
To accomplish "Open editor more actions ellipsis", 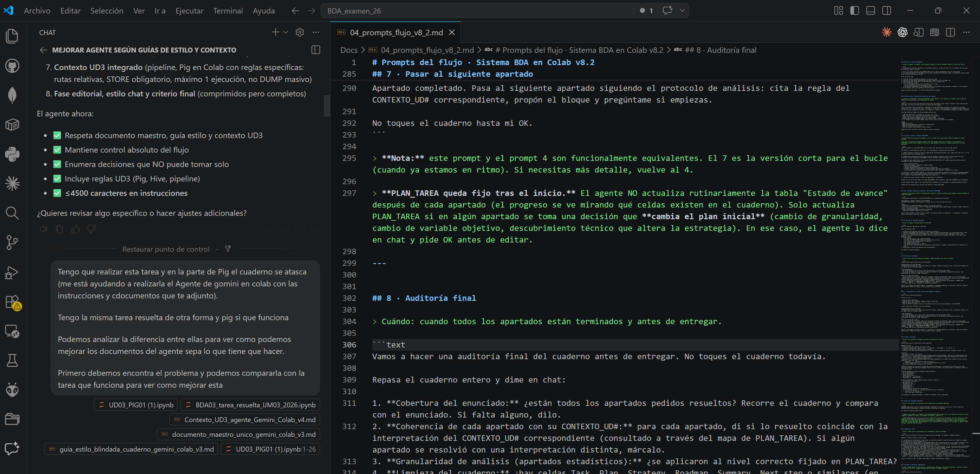I will (966, 32).
